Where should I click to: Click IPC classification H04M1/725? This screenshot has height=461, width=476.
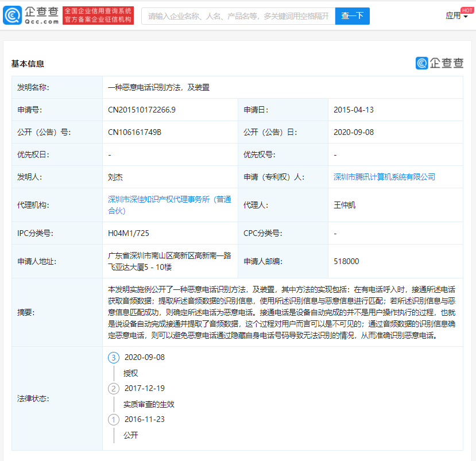[129, 233]
